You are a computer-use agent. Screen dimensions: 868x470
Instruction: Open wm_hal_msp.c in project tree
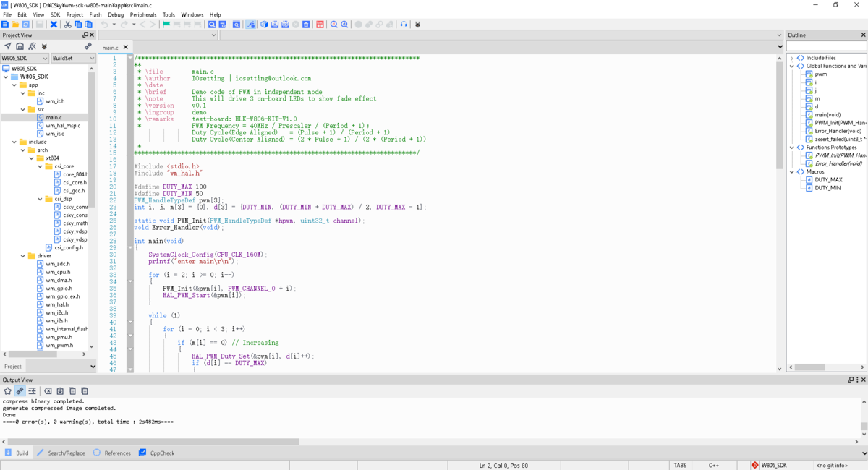tap(62, 125)
